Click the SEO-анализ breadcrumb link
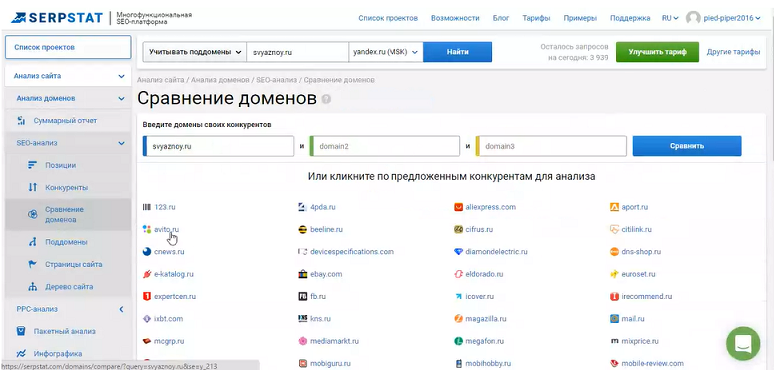This screenshot has height=370, width=774. 276,80
